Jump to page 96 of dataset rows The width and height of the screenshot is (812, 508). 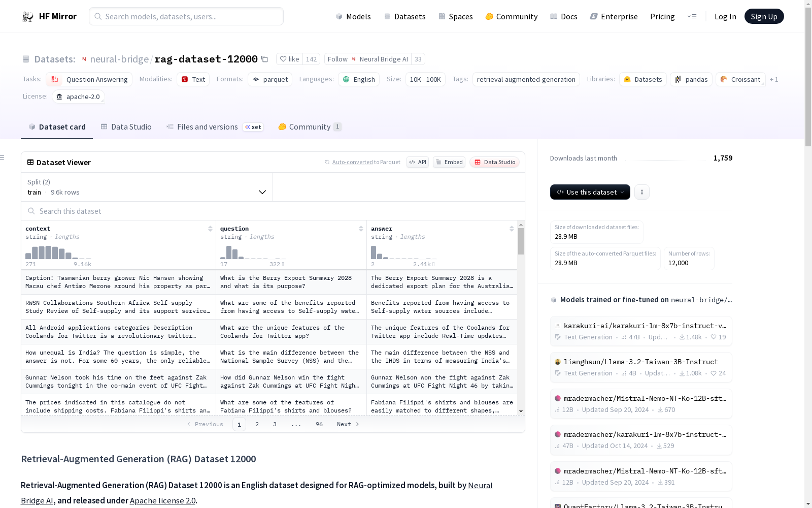coord(319,424)
